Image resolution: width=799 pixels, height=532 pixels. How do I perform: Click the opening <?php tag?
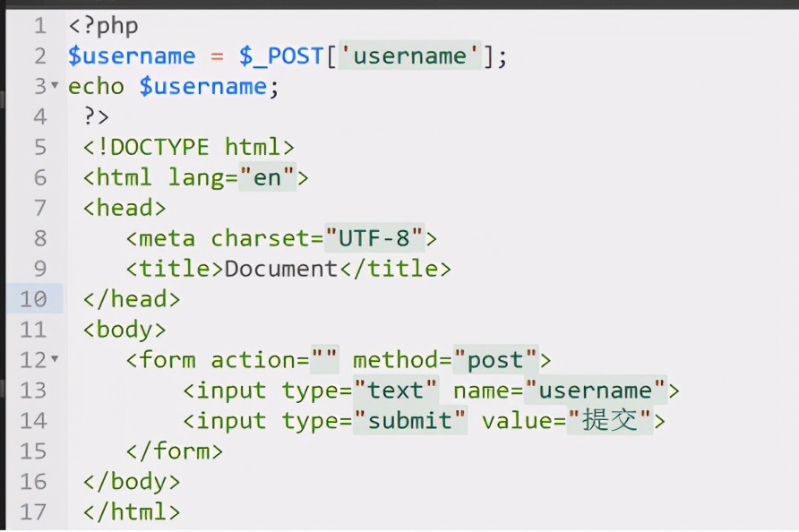[x=102, y=25]
